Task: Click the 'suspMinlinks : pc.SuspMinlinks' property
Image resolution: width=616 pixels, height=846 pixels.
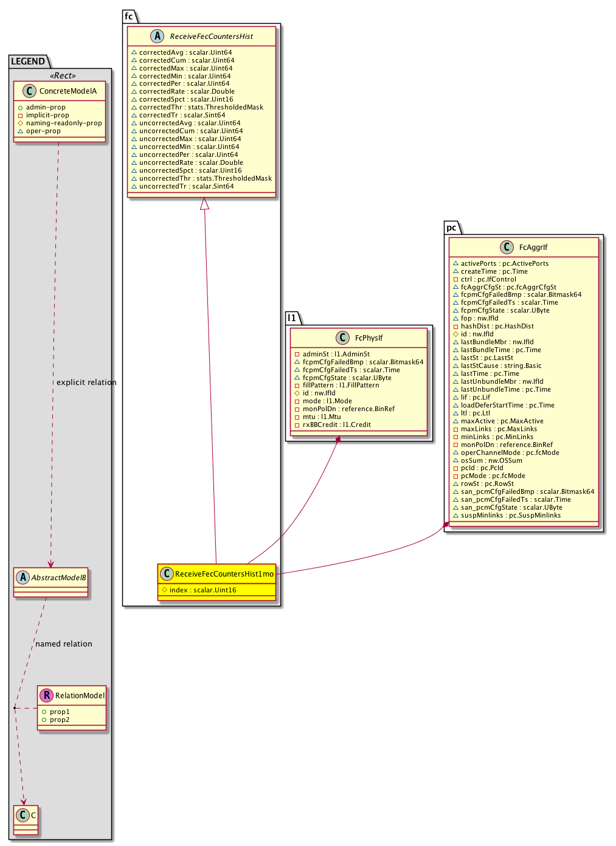Action: click(511, 516)
